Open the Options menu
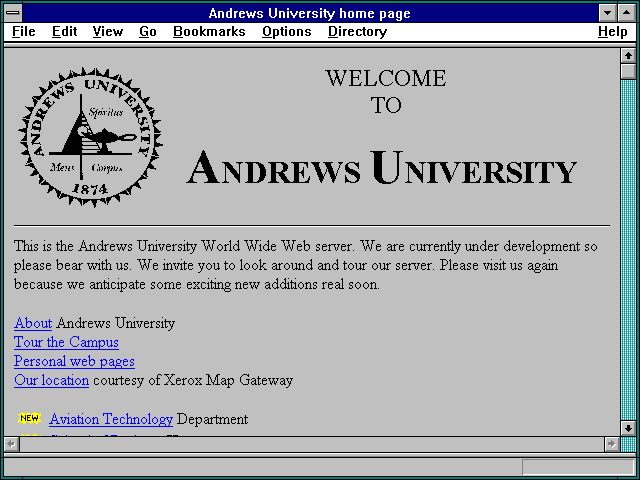This screenshot has width=640, height=480. coord(287,32)
